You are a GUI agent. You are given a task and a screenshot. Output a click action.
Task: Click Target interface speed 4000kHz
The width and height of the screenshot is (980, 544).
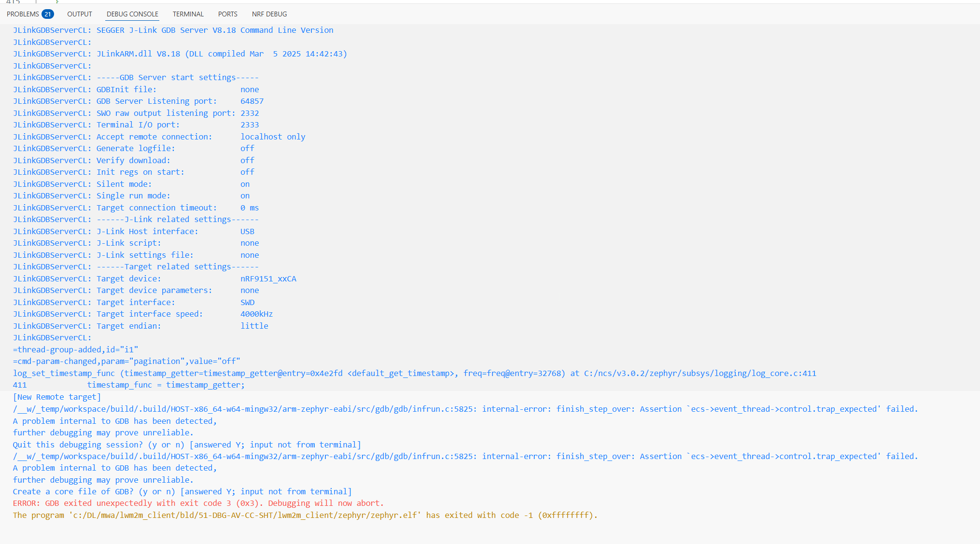tap(256, 314)
